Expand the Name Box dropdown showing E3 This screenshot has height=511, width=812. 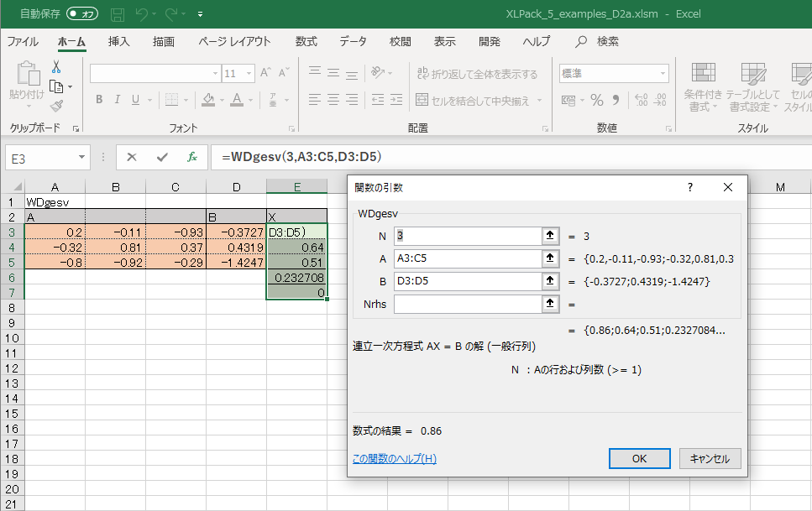(x=81, y=157)
